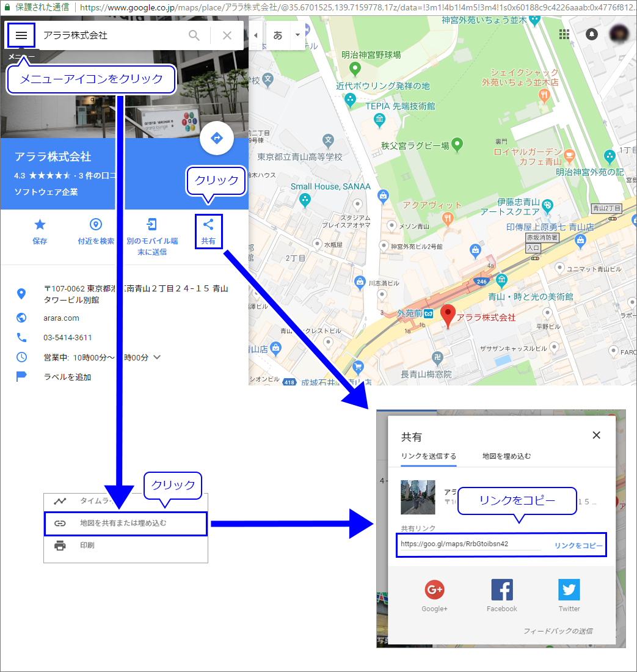Click リンクをコピー copy link button
The width and height of the screenshot is (637, 672).
coord(578,546)
